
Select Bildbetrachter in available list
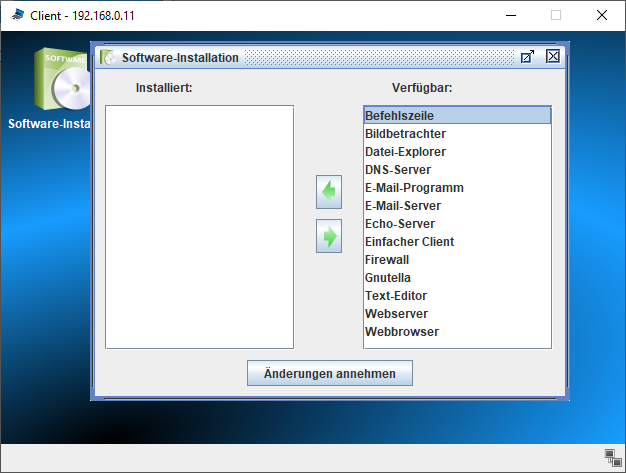point(458,134)
